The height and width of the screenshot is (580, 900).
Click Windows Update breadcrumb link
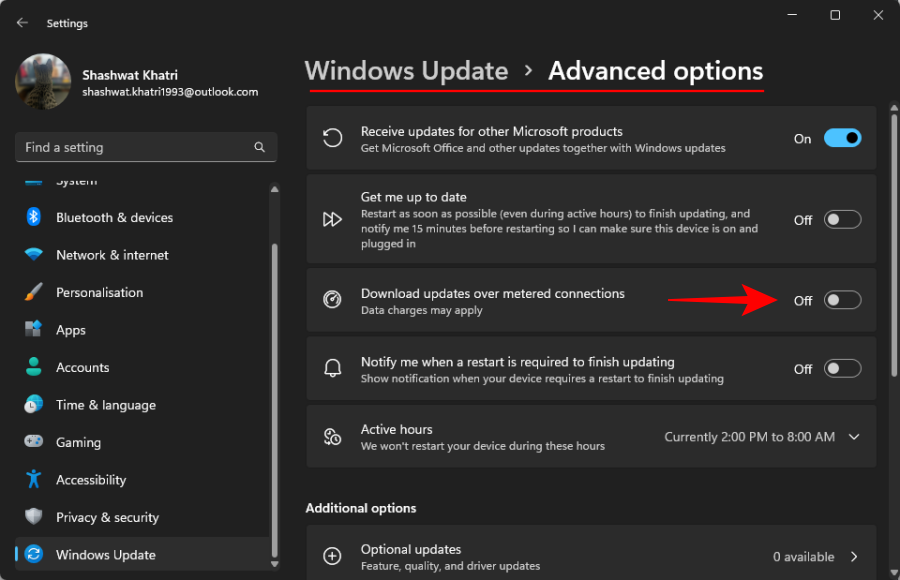(406, 71)
